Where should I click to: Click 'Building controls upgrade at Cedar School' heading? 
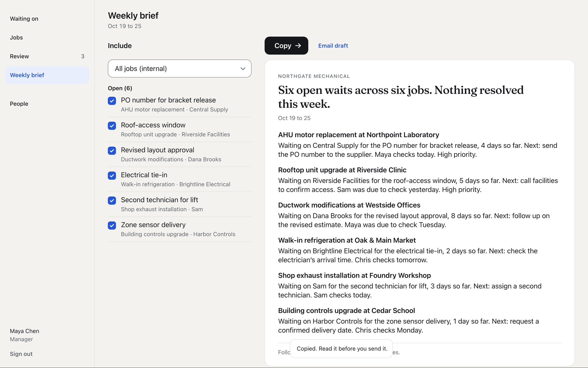click(346, 310)
